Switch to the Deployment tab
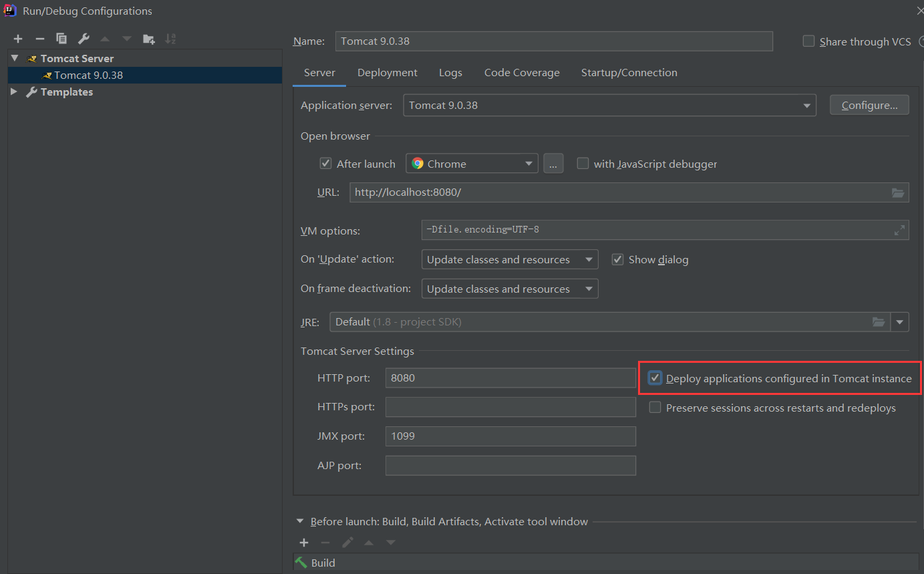 [x=388, y=73]
